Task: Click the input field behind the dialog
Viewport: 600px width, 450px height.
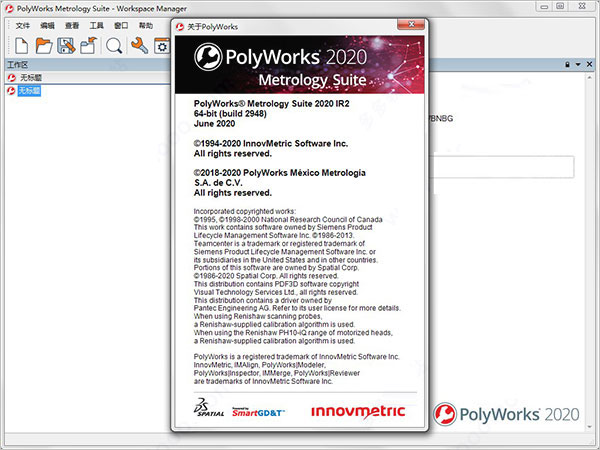Action: click(x=501, y=167)
